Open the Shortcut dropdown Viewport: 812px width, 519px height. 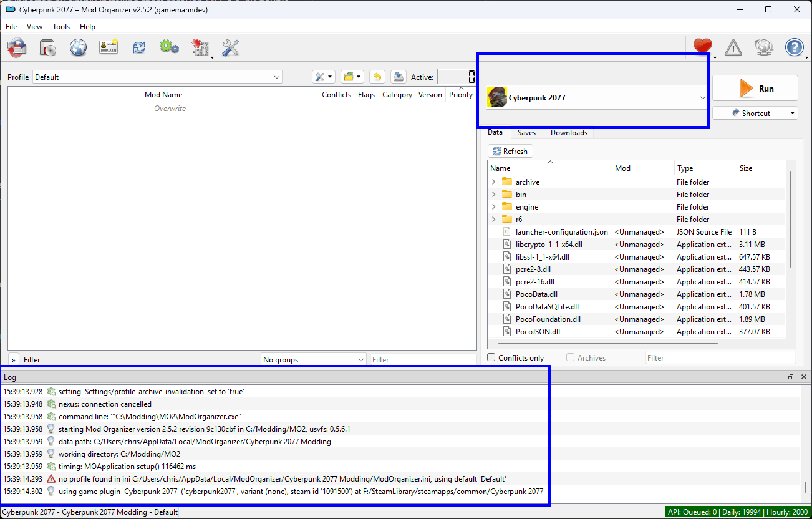pyautogui.click(x=755, y=113)
